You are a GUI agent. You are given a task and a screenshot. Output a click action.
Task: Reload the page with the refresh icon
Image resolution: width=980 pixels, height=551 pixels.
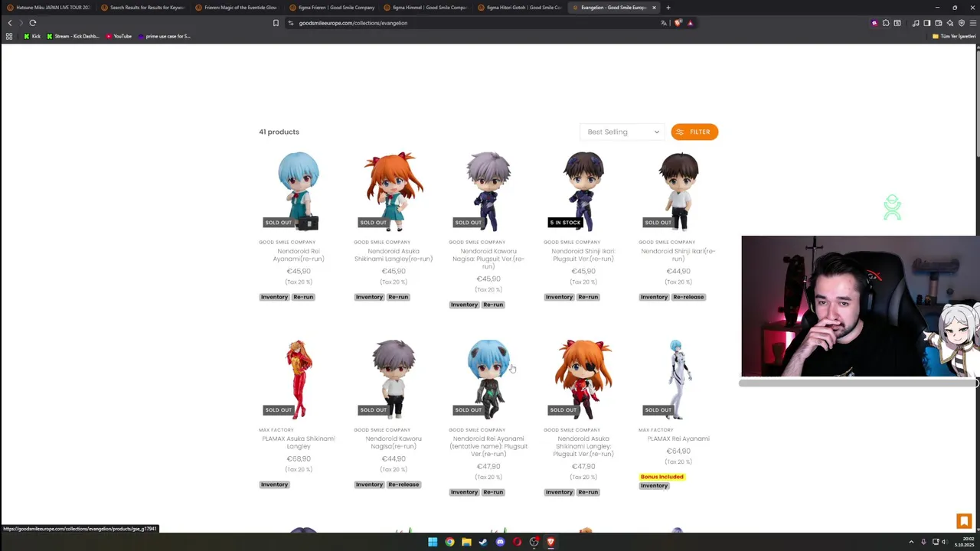(x=33, y=23)
